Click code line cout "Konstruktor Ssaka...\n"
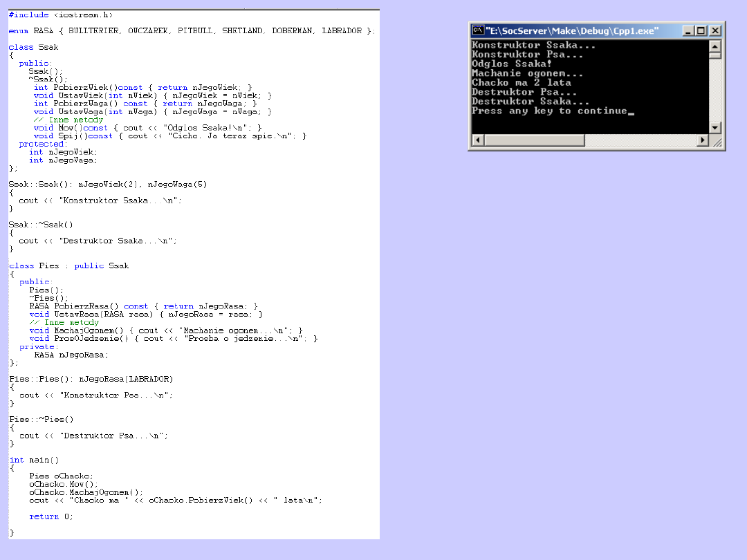 [100, 200]
